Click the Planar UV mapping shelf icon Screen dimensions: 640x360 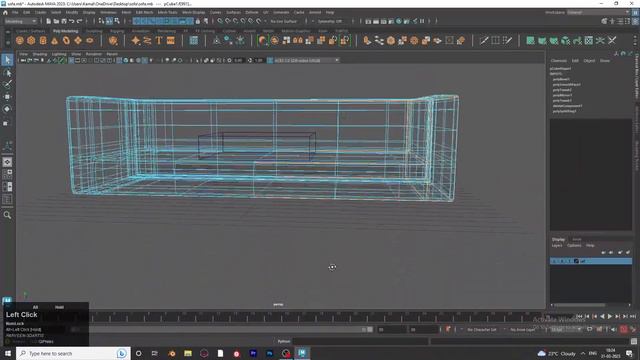[x=530, y=40]
